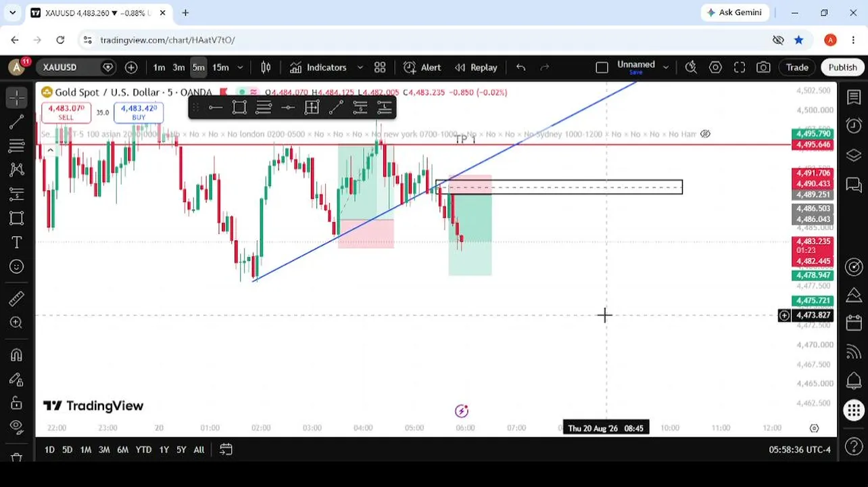Select horizontal line in floating favorites toolbar

(215, 108)
